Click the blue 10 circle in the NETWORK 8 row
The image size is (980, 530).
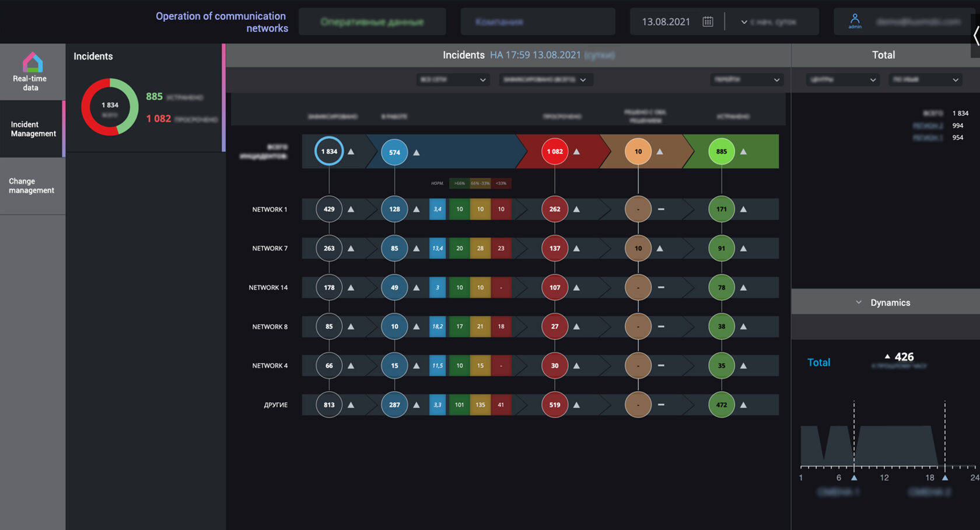(x=394, y=327)
